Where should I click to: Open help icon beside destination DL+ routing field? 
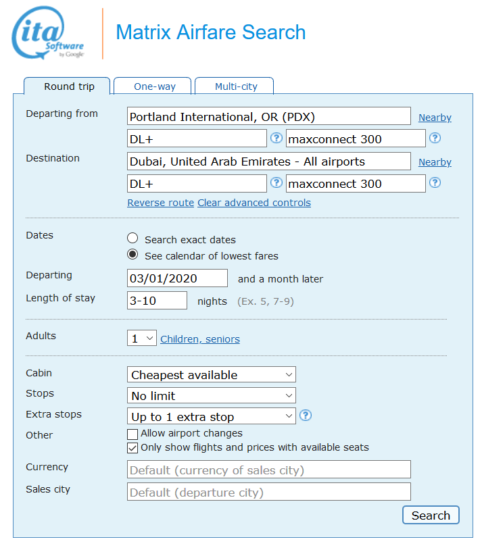[x=276, y=182]
